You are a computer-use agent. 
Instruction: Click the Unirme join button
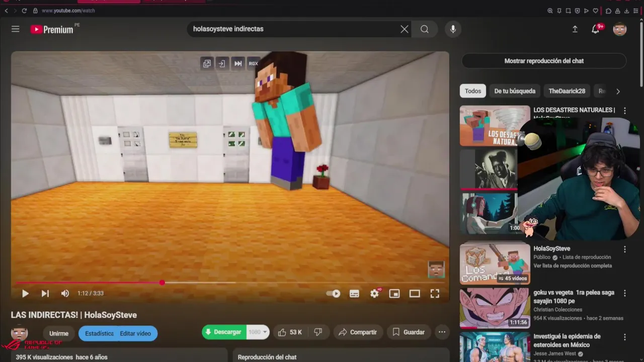coord(59,333)
